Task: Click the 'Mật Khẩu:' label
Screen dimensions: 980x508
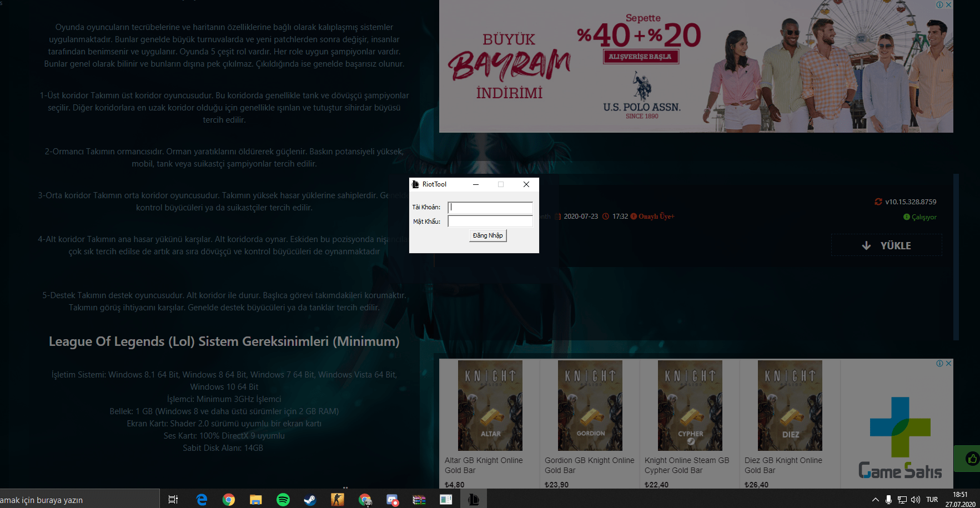Action: (427, 222)
